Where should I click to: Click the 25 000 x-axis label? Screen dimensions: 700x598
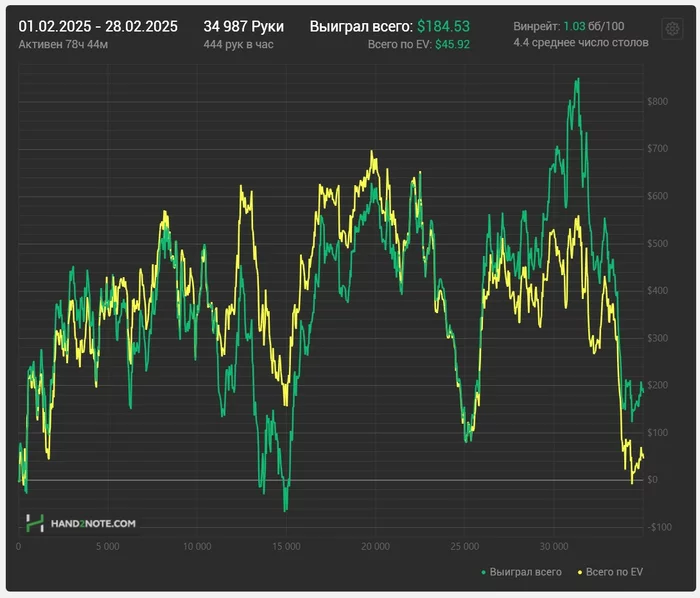pos(465,546)
